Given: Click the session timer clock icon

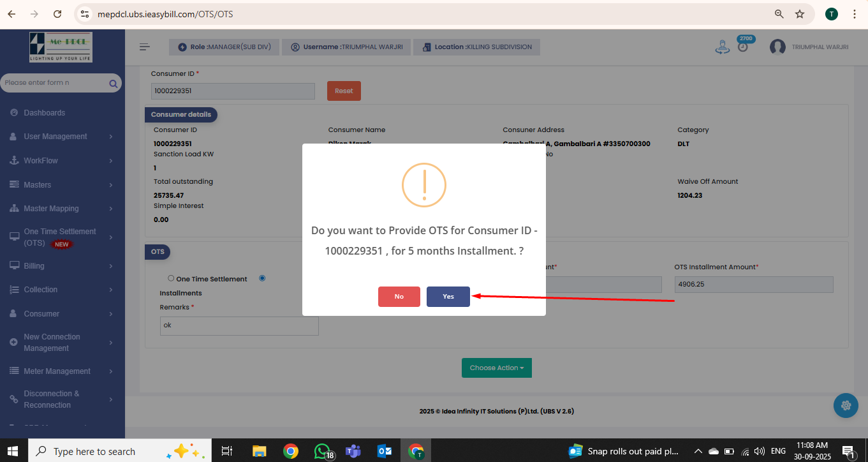Looking at the screenshot, I should [743, 47].
